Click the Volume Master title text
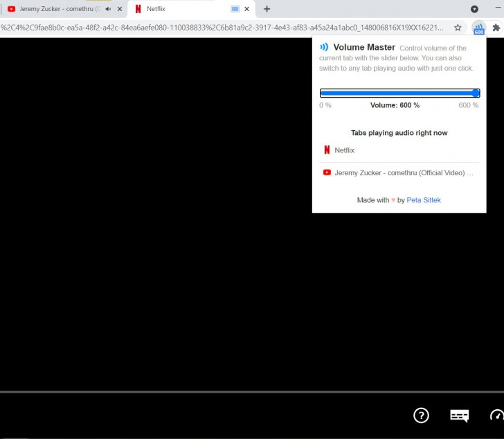 pos(364,47)
